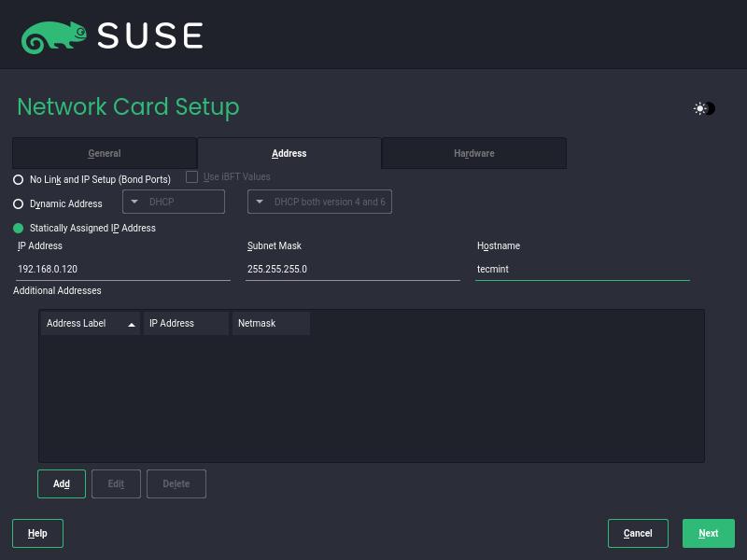Focus the Subnet Mask input field
The width and height of the screenshot is (747, 560).
pos(352,269)
